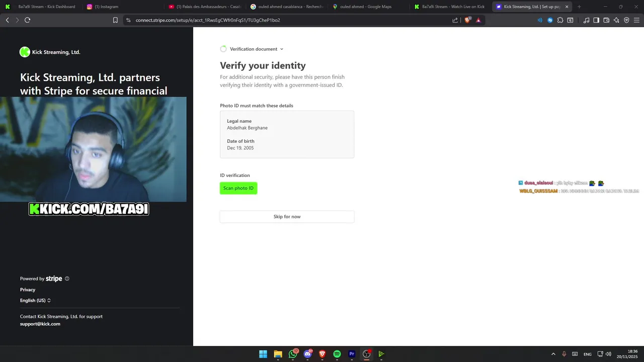The width and height of the screenshot is (644, 362).
Task: Open Discord from the taskbar
Action: (307, 354)
